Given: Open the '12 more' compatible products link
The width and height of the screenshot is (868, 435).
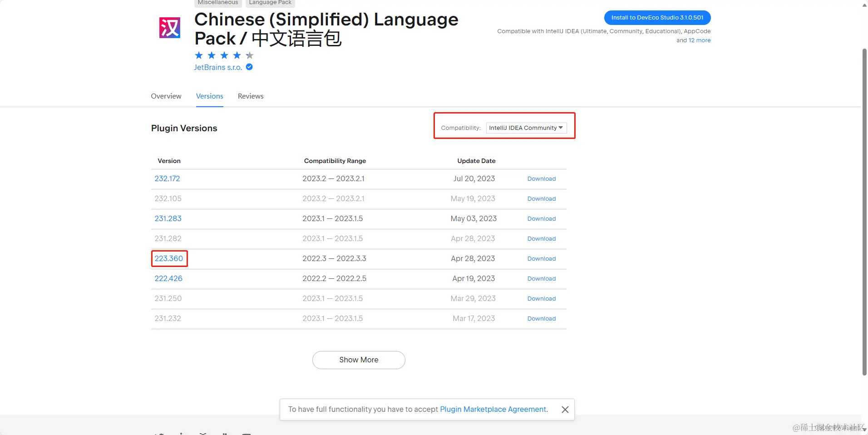Looking at the screenshot, I should point(700,40).
